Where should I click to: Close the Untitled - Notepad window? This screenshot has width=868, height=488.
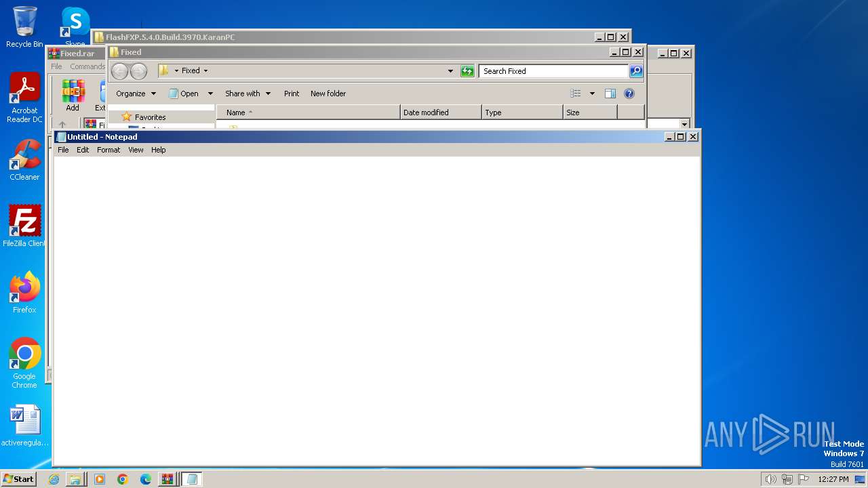click(x=693, y=137)
